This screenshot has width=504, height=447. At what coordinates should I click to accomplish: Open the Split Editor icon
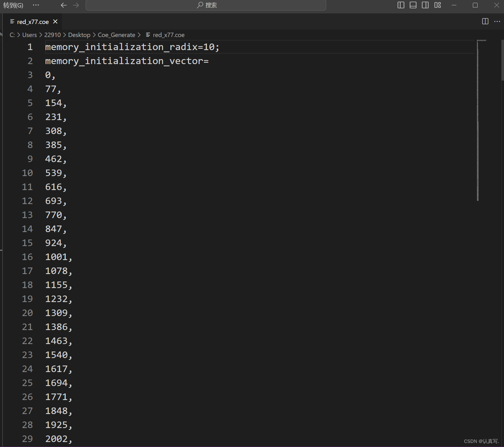click(x=485, y=21)
